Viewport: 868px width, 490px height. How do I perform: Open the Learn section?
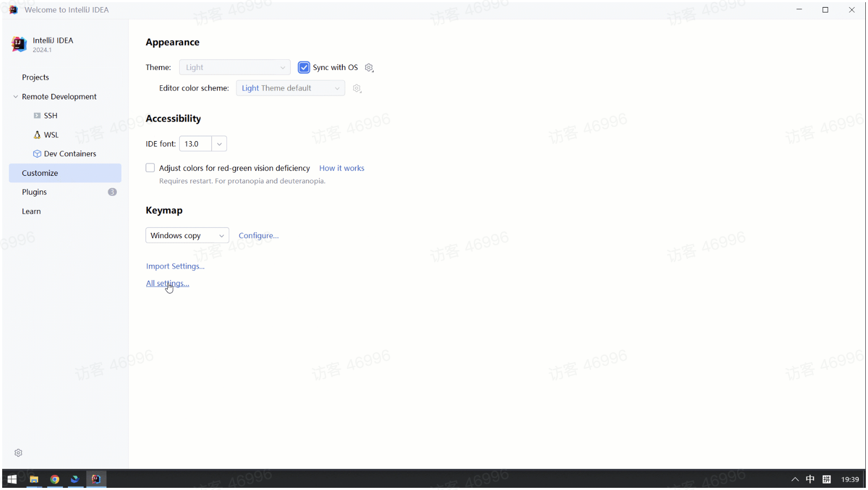click(32, 212)
